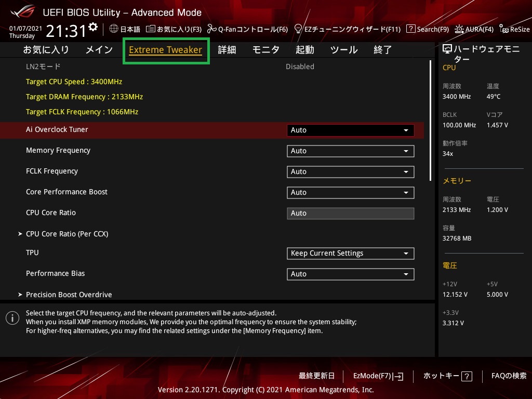Open the 終了 tab
Image resolution: width=532 pixels, height=399 pixels.
click(383, 50)
